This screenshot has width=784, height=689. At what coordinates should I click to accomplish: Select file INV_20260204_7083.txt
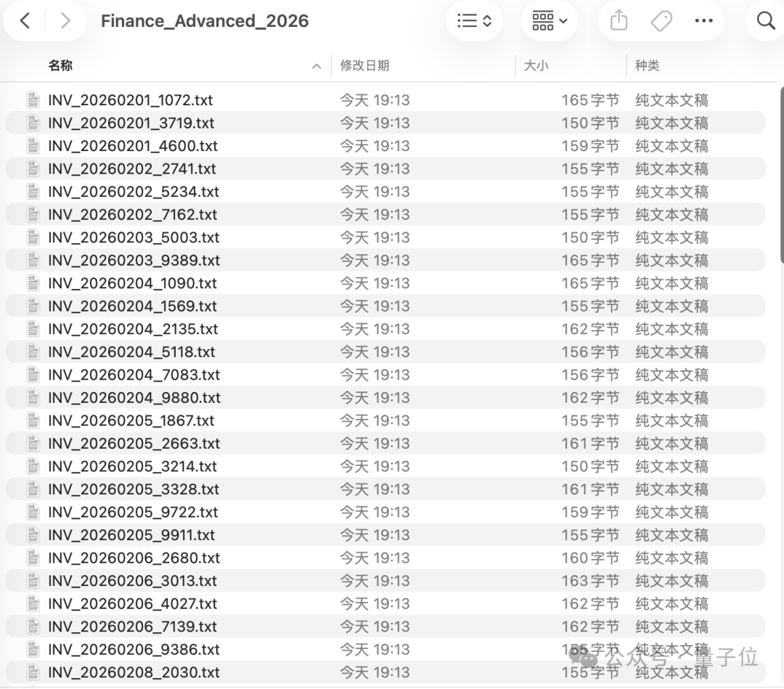pyautogui.click(x=385, y=375)
